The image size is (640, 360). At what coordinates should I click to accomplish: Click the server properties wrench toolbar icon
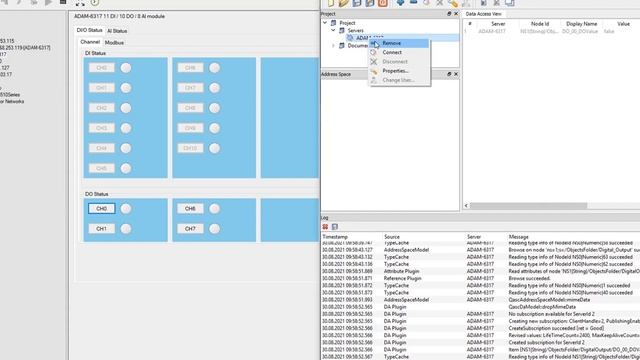pyautogui.click(x=453, y=3)
